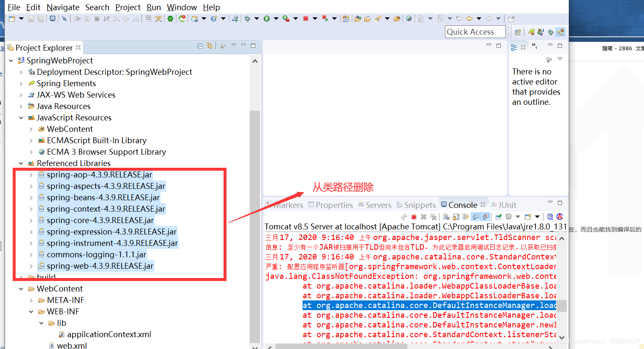Screen dimensions: 644x349
Task: Open the File menu
Action: (x=14, y=7)
